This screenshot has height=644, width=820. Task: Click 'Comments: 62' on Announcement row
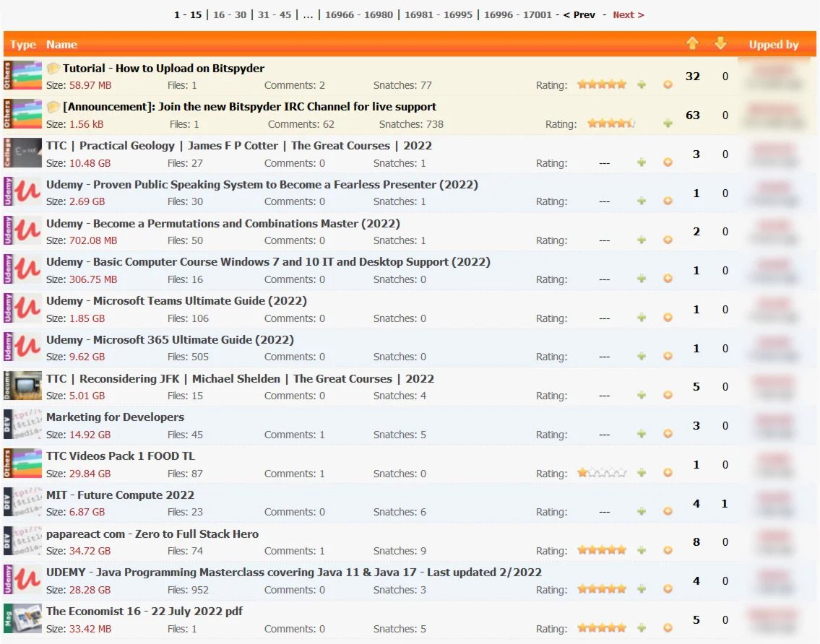(301, 124)
